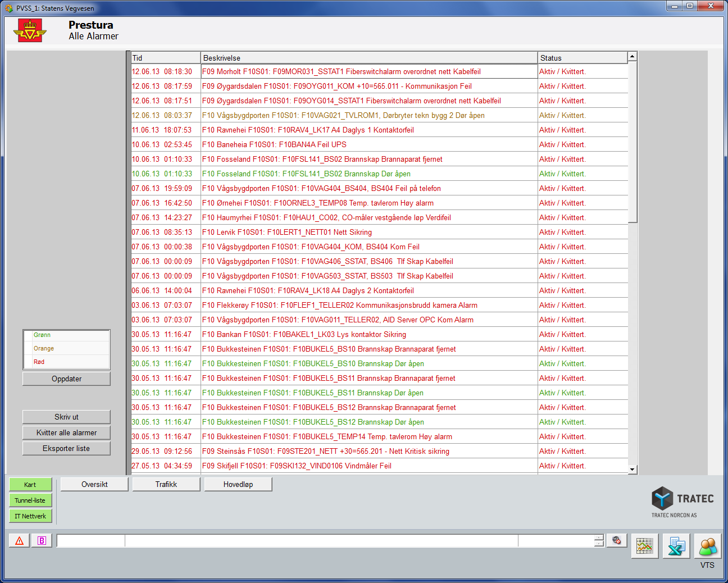
Task: Select the BS406 Tlf Skap Kabelfeil row
Action: (379, 261)
